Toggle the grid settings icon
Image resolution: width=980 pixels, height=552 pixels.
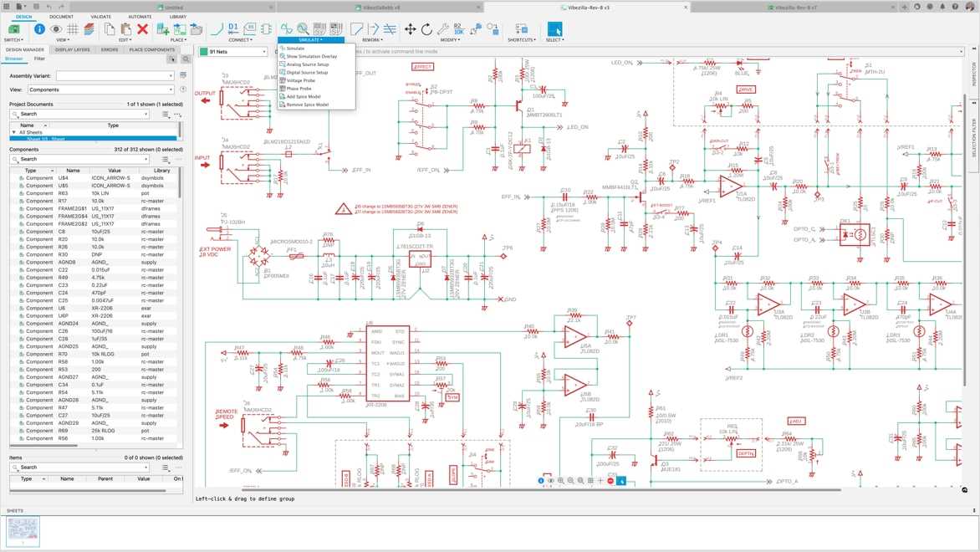[73, 28]
